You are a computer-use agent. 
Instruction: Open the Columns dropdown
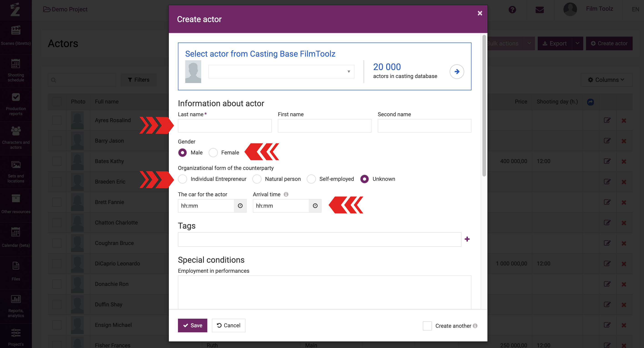(606, 80)
